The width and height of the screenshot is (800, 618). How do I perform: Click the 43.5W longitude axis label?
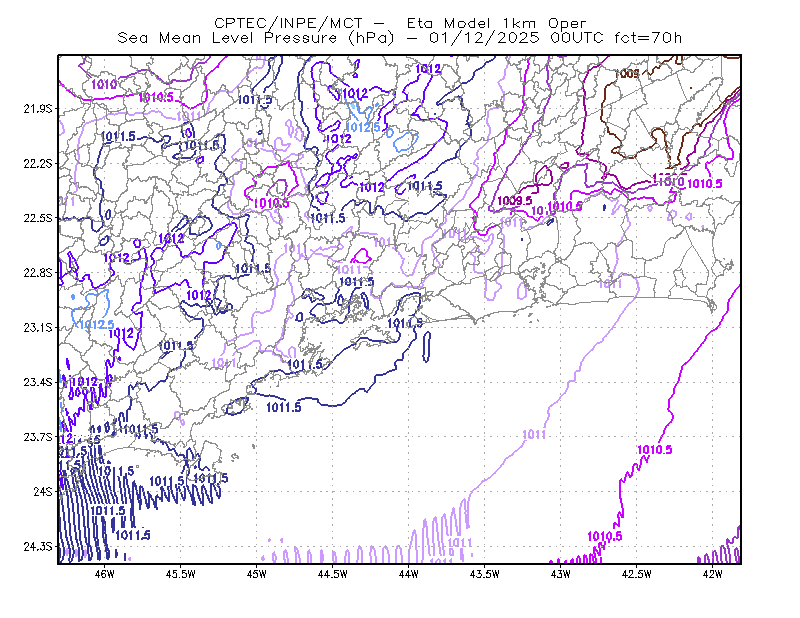484,574
